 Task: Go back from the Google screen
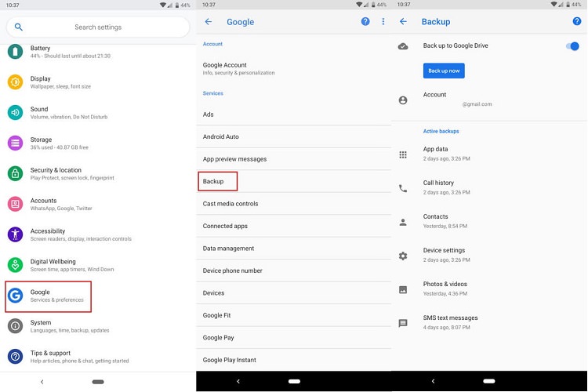[209, 22]
